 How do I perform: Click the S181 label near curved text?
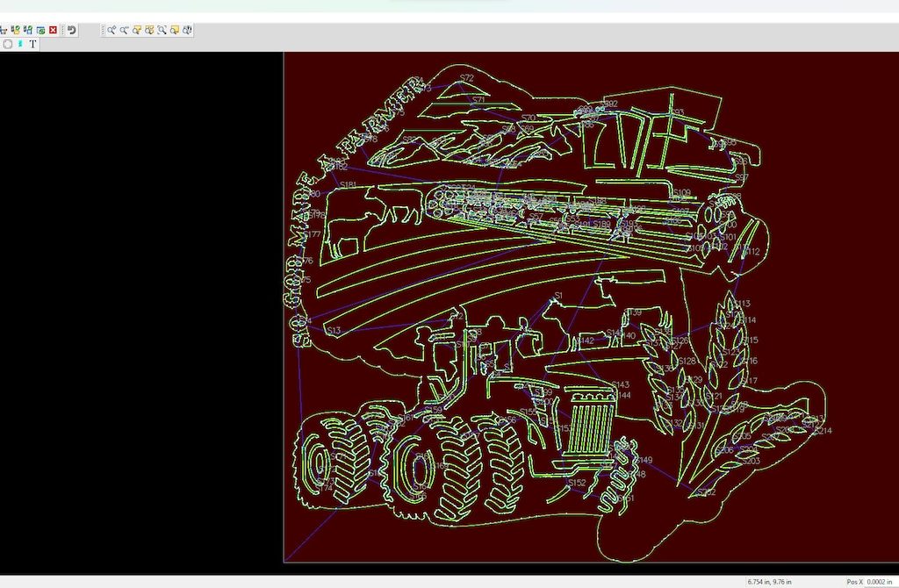[348, 185]
